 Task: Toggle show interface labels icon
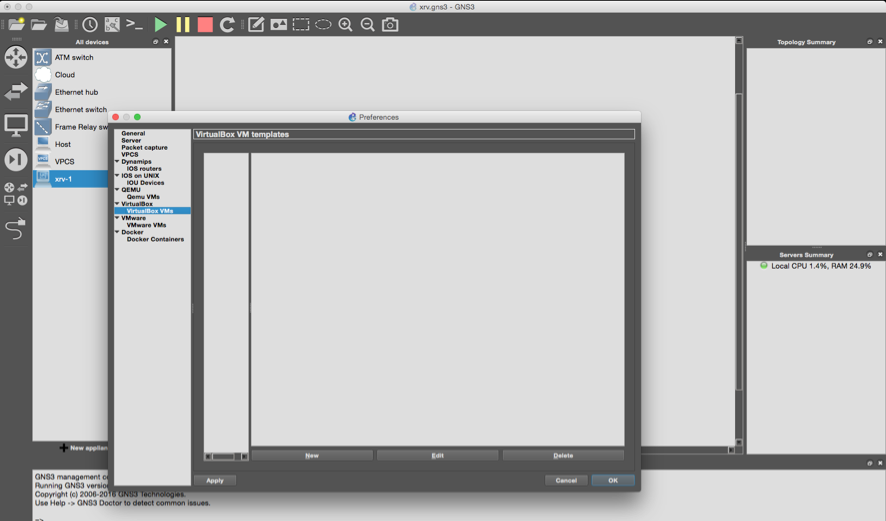coord(112,24)
